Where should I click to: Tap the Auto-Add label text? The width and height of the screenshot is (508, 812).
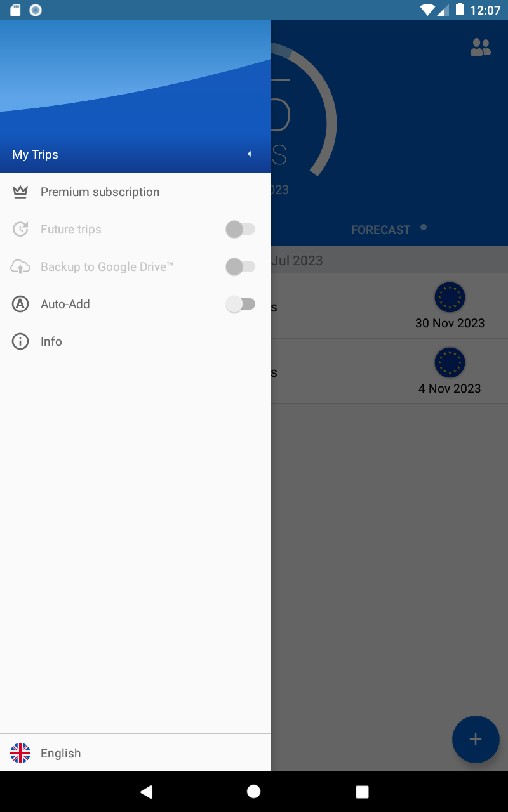click(65, 304)
